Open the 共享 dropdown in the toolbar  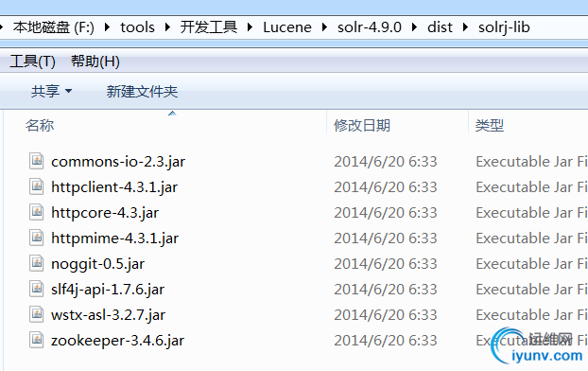point(51,91)
